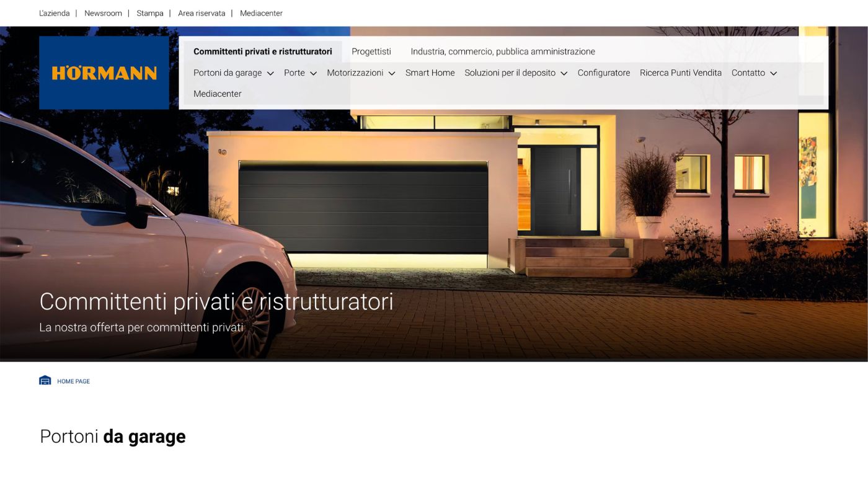Switch to the Progettisti tab

(371, 51)
